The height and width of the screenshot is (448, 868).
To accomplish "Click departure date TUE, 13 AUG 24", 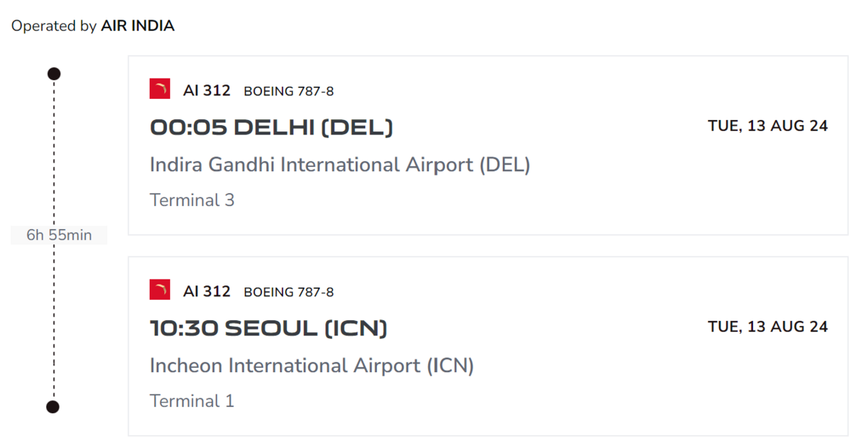I will coord(767,126).
